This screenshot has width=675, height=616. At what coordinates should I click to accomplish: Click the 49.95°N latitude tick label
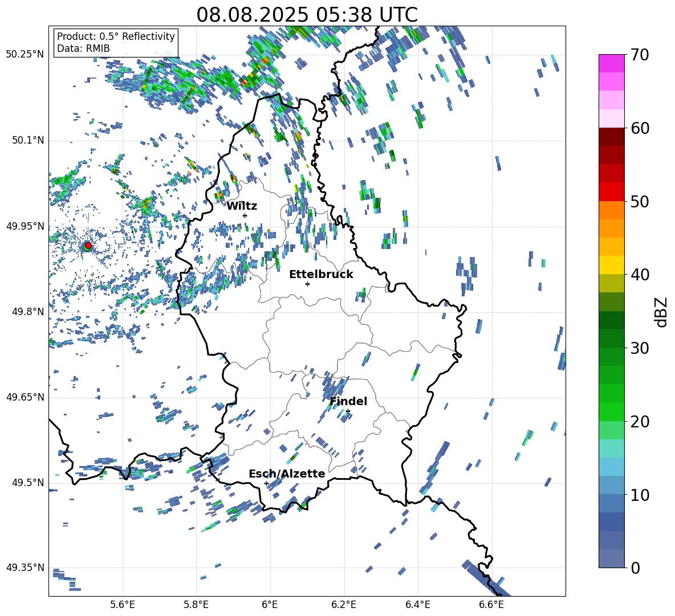25,226
